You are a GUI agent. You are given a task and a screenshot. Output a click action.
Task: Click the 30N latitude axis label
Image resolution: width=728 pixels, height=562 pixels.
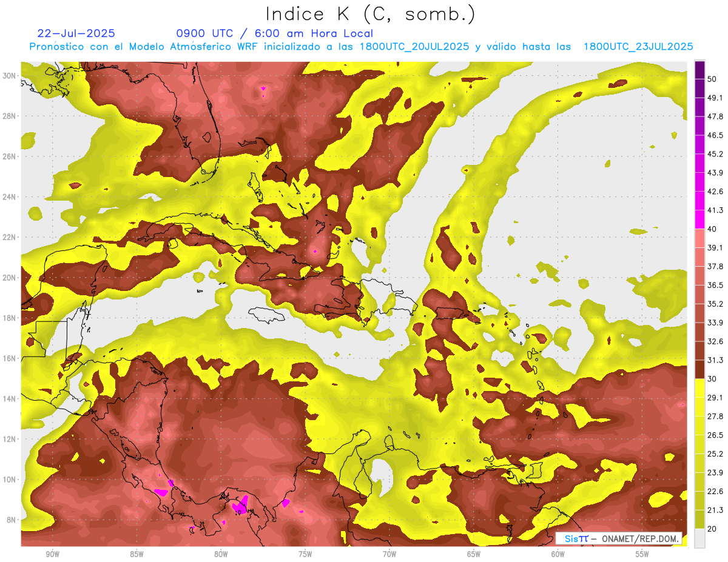[9, 75]
